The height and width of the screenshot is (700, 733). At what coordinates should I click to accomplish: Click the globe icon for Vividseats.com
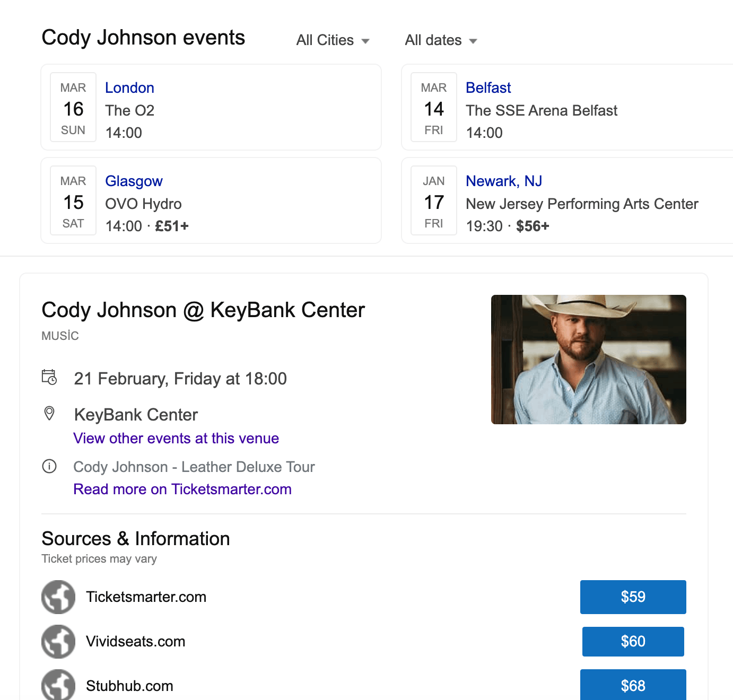[x=58, y=642]
